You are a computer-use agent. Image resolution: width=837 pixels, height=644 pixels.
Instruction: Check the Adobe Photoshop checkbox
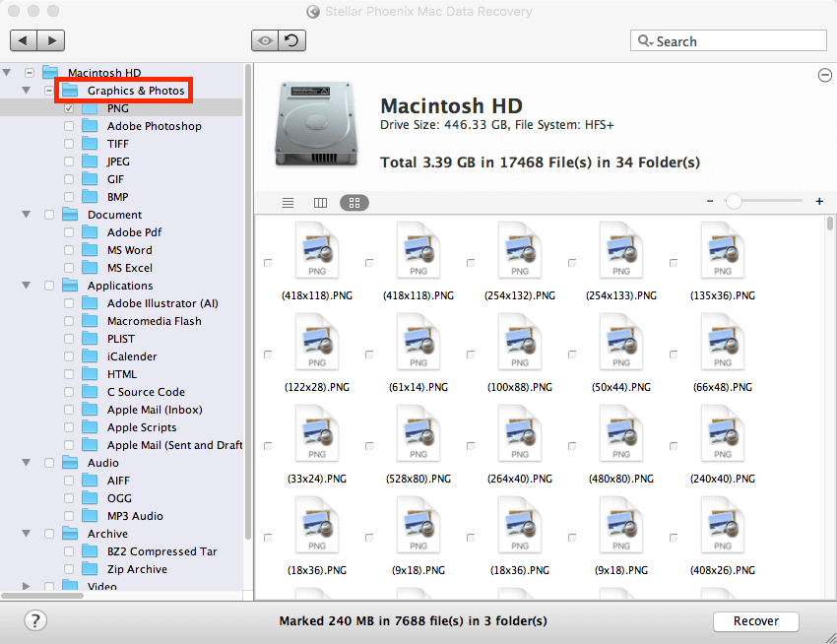pos(69,126)
